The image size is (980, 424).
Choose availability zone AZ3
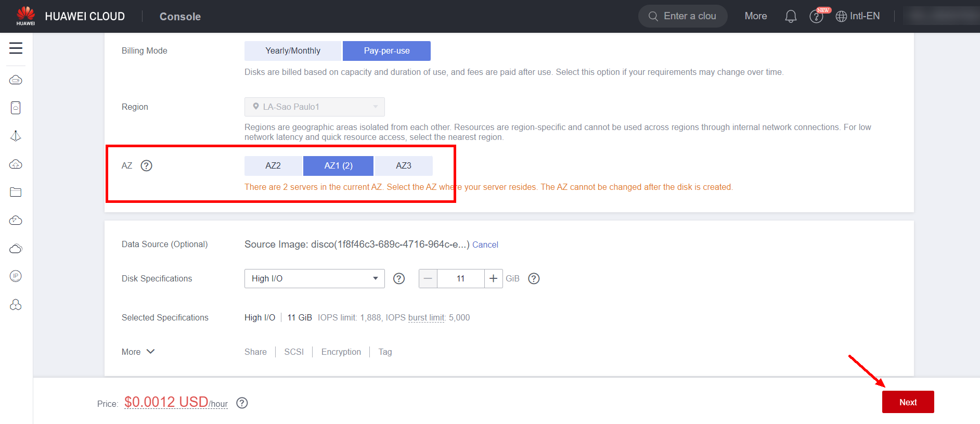[x=403, y=166]
